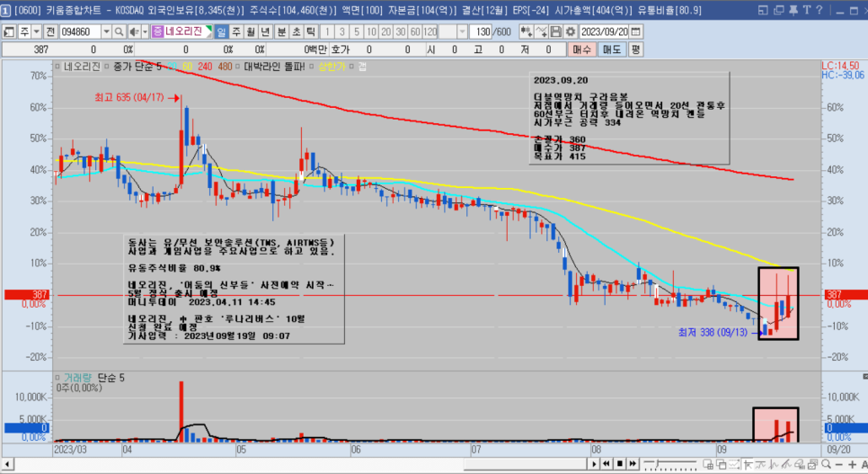Toggle the 거래량 volume indicator checkbox

coord(58,378)
